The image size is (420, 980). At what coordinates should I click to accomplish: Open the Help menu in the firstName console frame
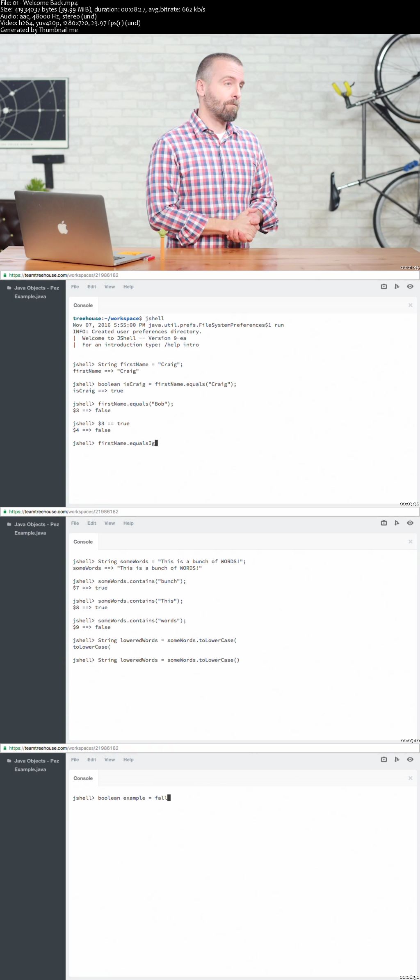(128, 287)
